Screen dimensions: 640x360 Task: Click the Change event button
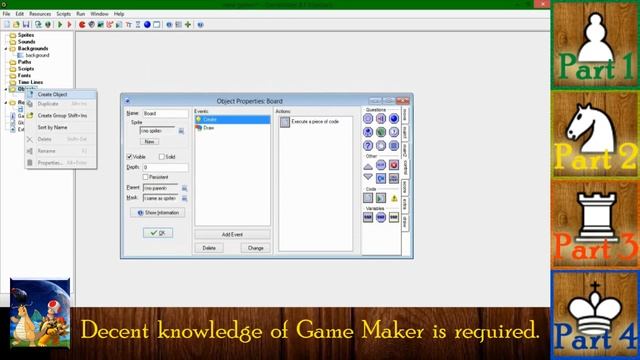coord(256,248)
